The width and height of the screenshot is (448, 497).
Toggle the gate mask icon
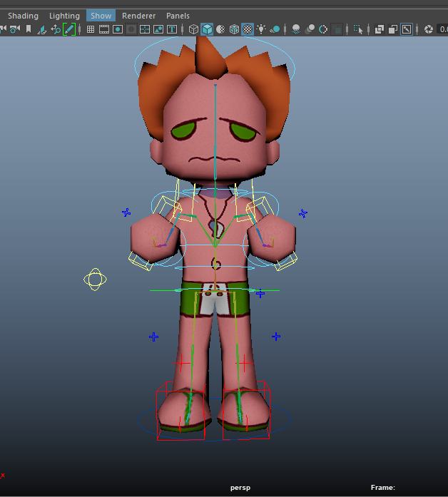(x=131, y=29)
